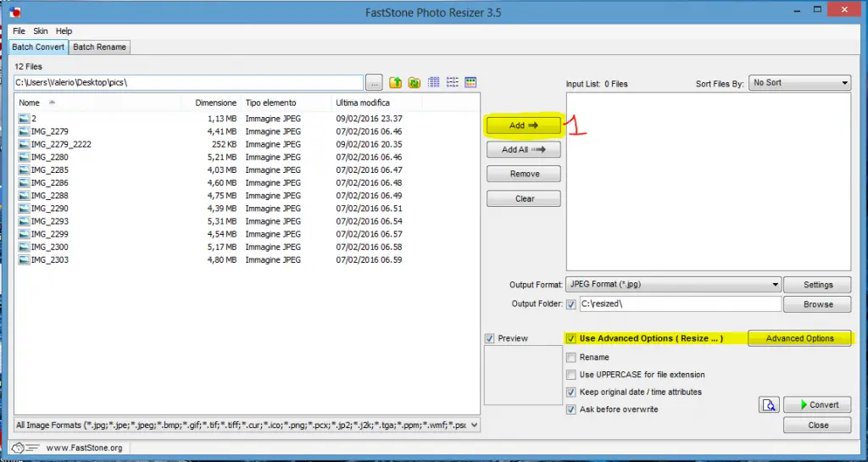
Task: Toggle the Output Folder checkbox
Action: coord(571,304)
